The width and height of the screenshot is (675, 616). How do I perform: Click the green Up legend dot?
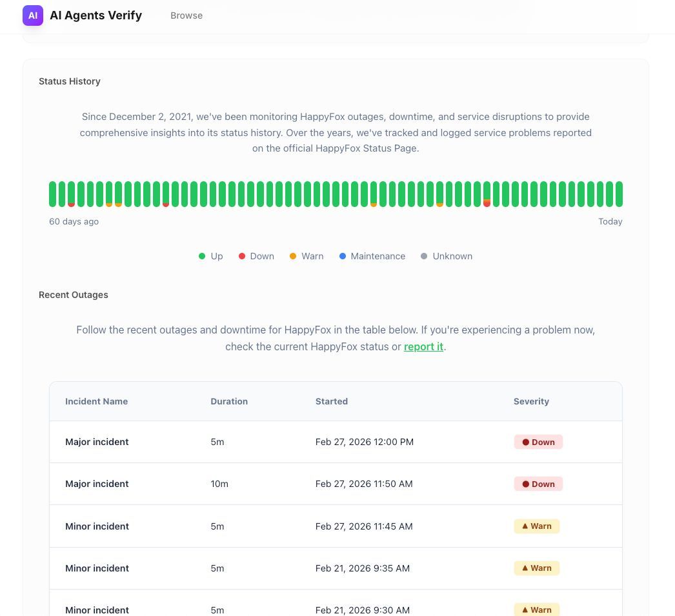pos(202,256)
